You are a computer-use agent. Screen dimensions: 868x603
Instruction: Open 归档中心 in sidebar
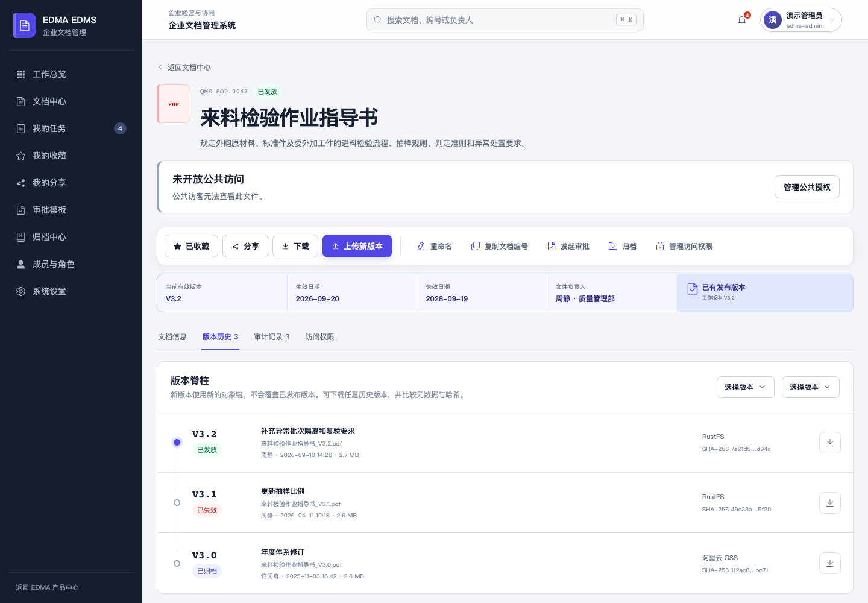[x=71, y=237]
